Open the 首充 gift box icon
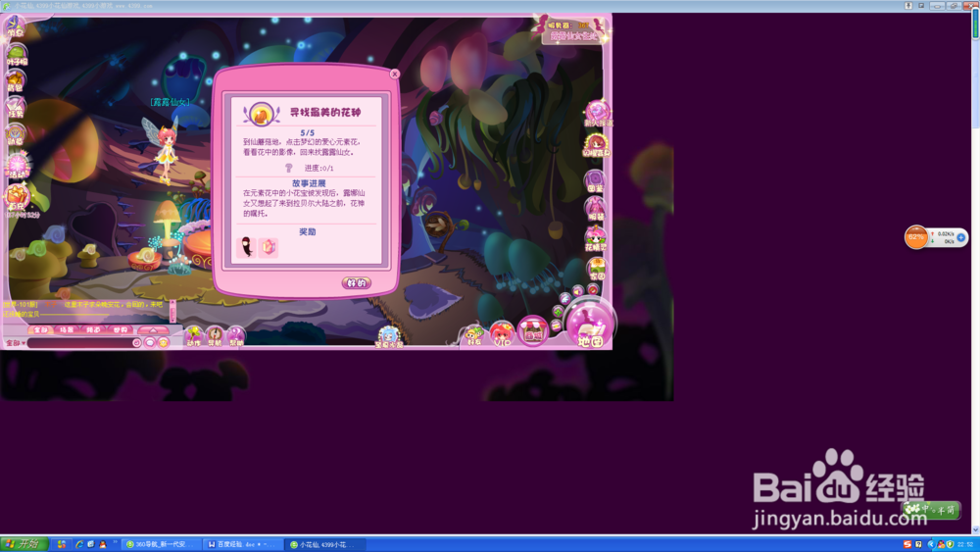This screenshot has width=980, height=552. coord(17,196)
